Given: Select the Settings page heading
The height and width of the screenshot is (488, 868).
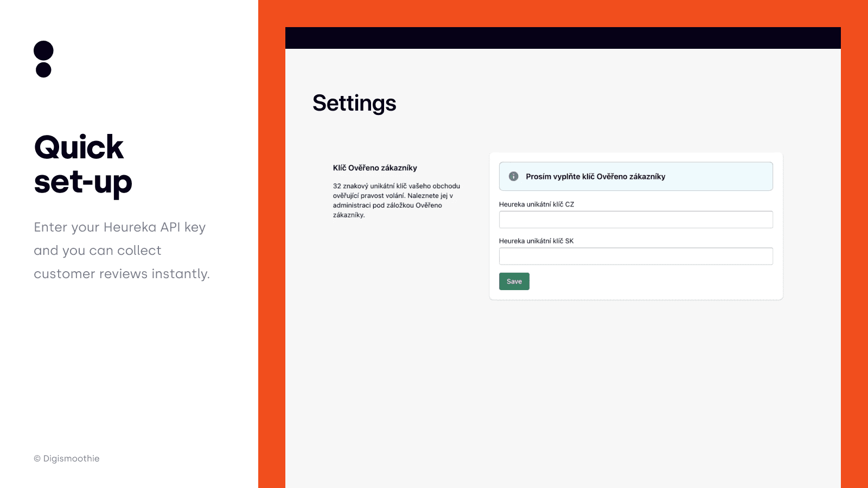Looking at the screenshot, I should point(354,103).
